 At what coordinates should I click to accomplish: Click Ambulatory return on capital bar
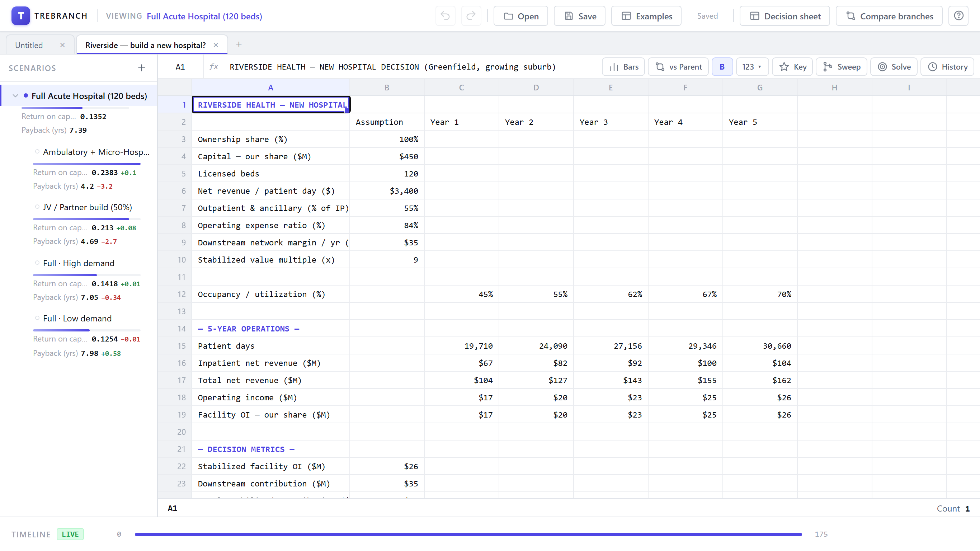tap(87, 164)
